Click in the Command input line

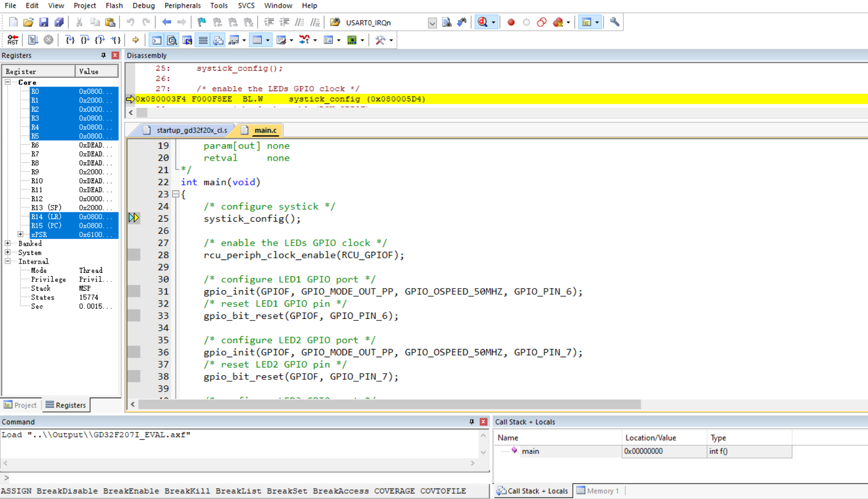[x=248, y=478]
